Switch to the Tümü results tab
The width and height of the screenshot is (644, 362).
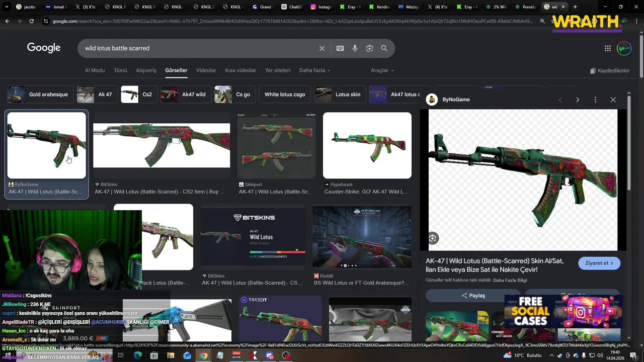click(x=120, y=70)
